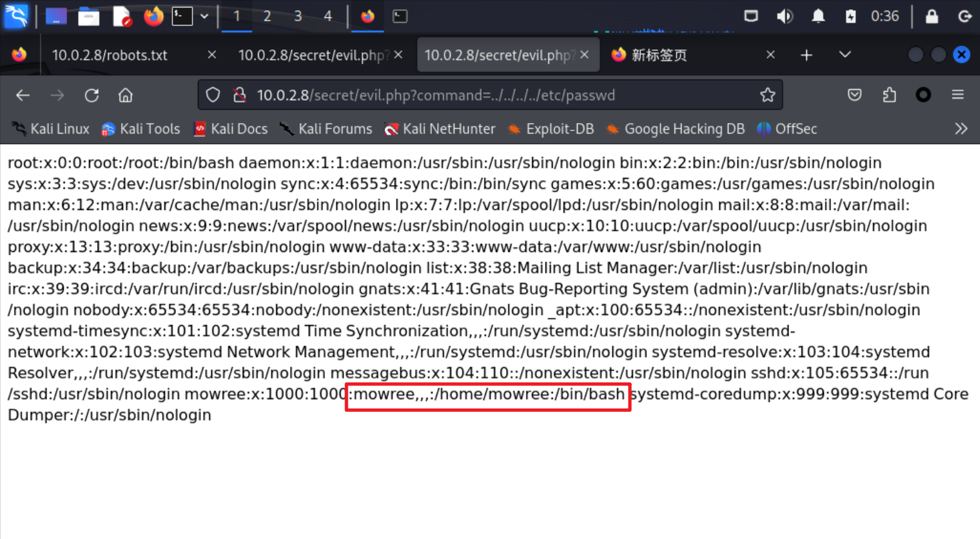Launch Firefox from the panel launcher
Image resolution: width=980 pixels, height=539 pixels.
pos(154,16)
